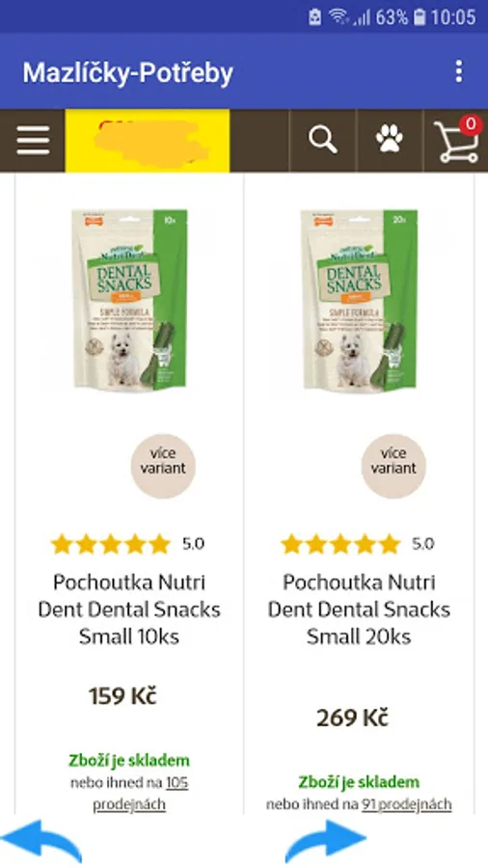Open the shopping cart
Viewport: 488px width, 868px height.
(456, 143)
